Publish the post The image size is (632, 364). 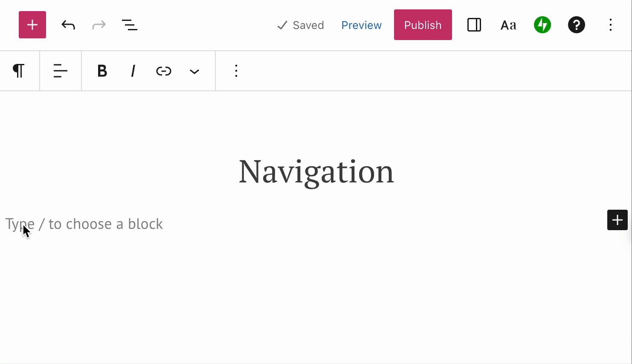pyautogui.click(x=423, y=25)
